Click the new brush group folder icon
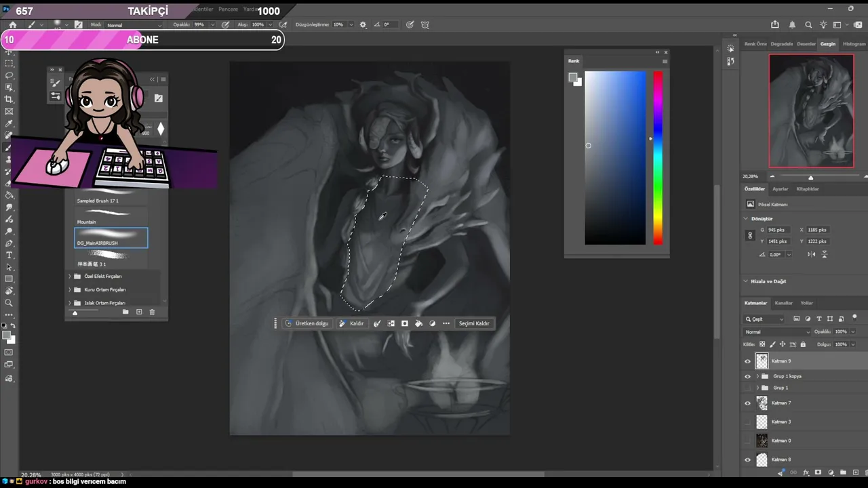This screenshot has height=488, width=868. [x=125, y=312]
